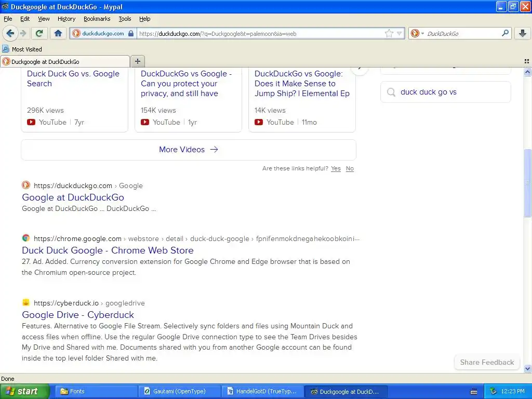532x399 pixels.
Task: Open the History menu
Action: pos(66,19)
